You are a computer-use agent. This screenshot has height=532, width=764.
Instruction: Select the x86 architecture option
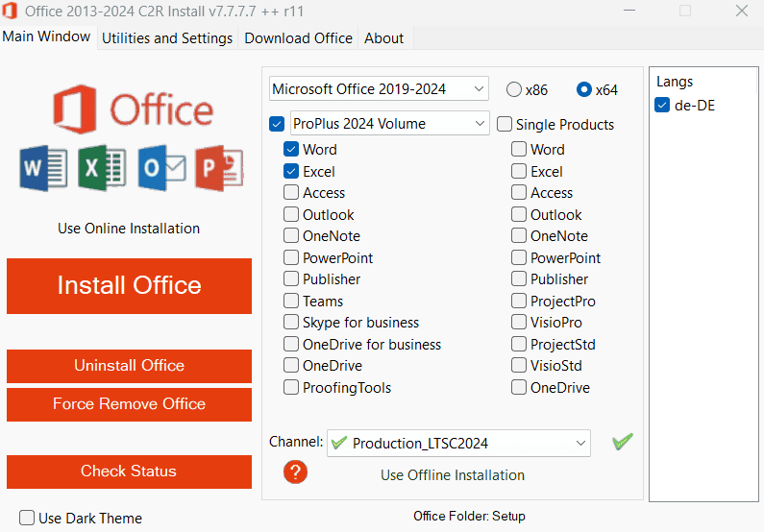pyautogui.click(x=513, y=89)
